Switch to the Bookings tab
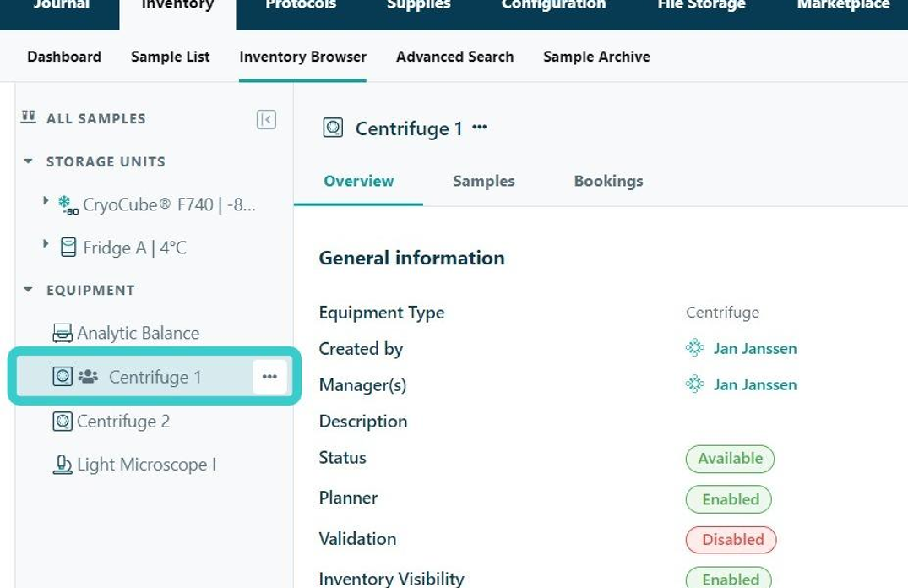Viewport: 908px width, 588px height. (609, 181)
